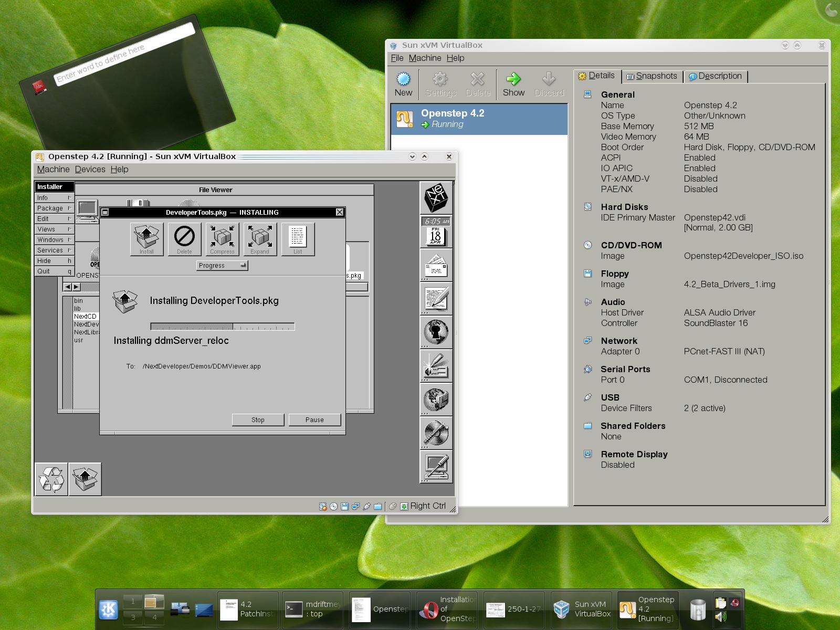Click the USB icon in the VM status bar
840x630 pixels.
point(367,506)
